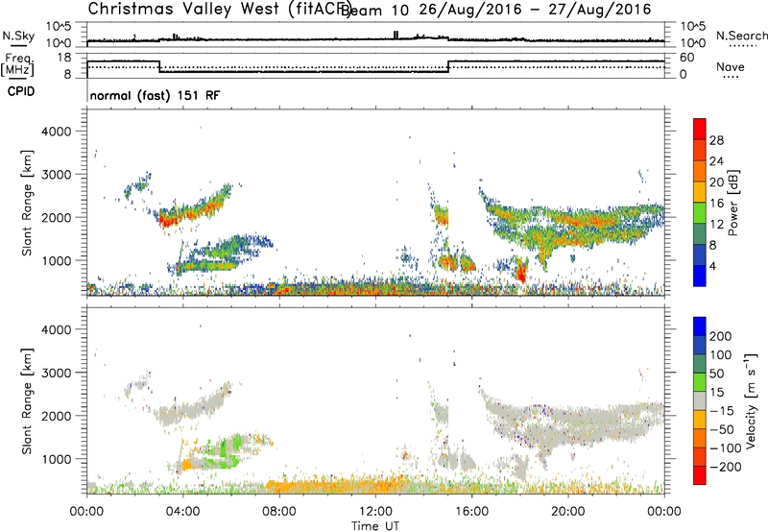
Task: Click the 'CPID' label
Action: (21, 91)
